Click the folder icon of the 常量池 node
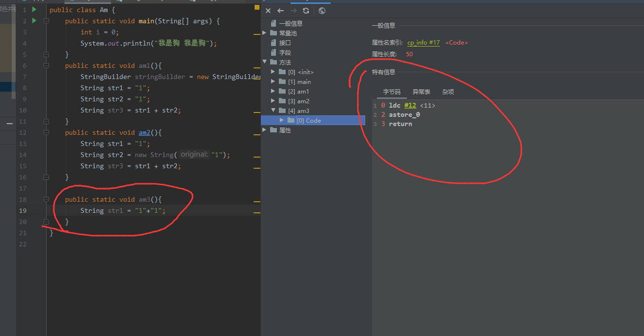Screen dimensions: 644x336 pos(274,33)
